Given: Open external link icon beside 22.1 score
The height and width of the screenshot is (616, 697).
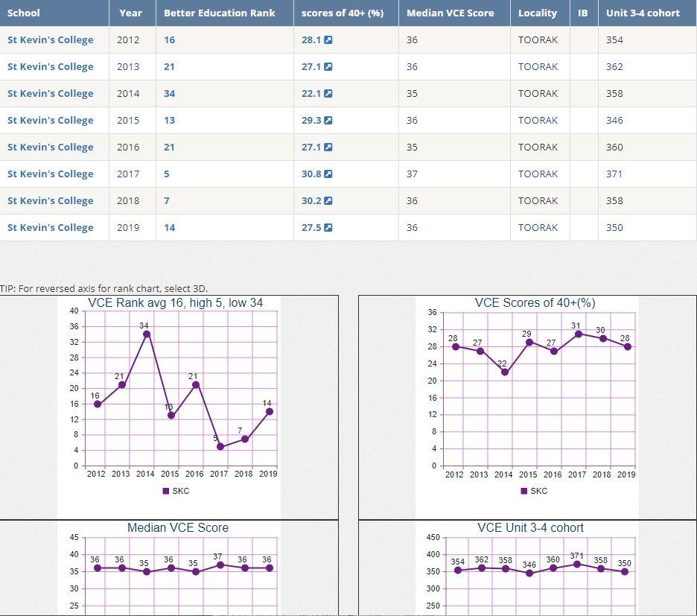Looking at the screenshot, I should (328, 93).
